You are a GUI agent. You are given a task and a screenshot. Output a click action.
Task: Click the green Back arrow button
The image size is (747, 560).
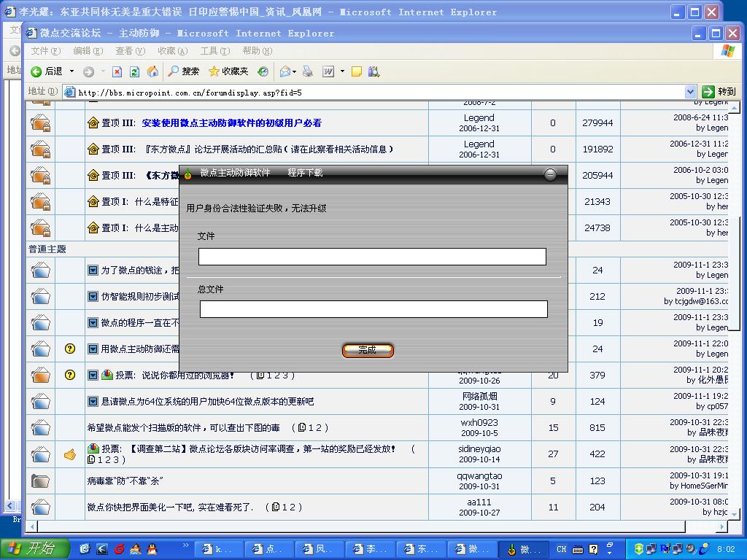pyautogui.click(x=36, y=71)
